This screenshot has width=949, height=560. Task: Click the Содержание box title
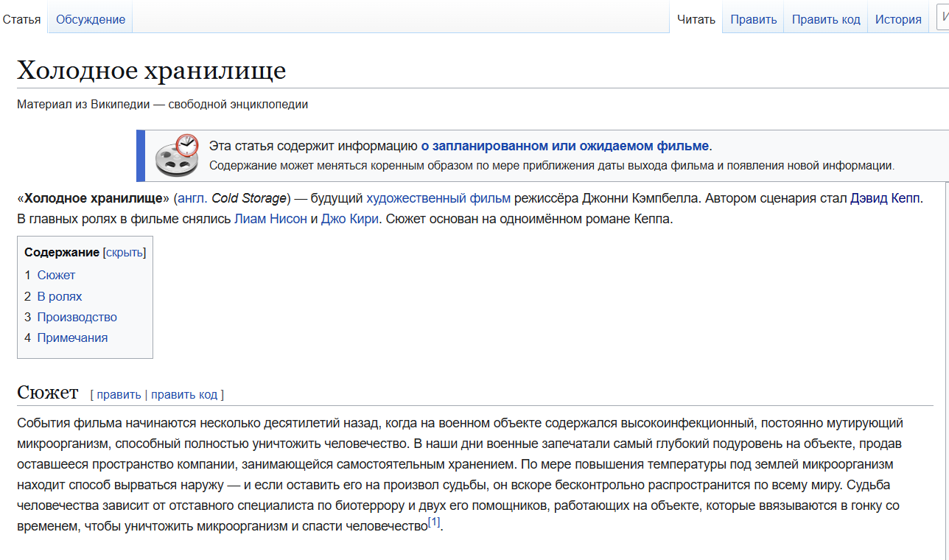[62, 253]
